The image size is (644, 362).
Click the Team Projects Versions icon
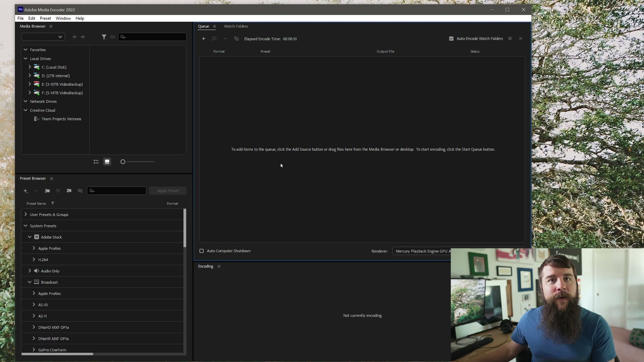pos(37,119)
